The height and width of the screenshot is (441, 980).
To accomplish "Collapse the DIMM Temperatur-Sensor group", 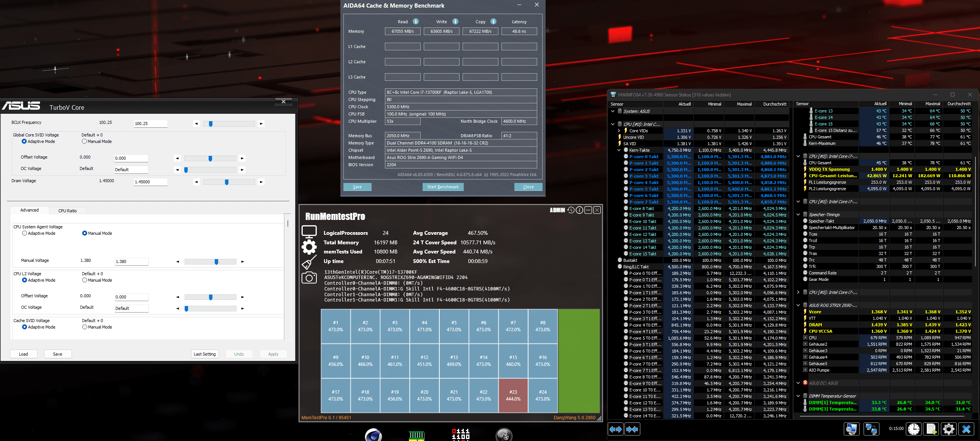I will pos(798,396).
